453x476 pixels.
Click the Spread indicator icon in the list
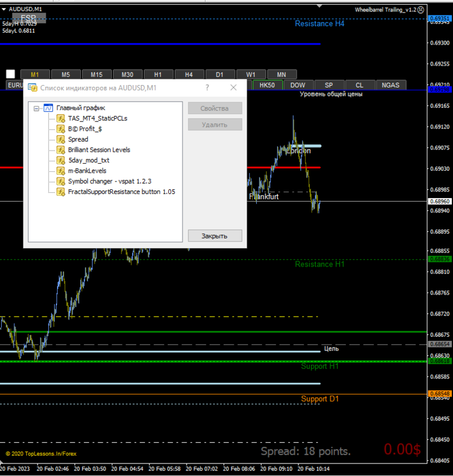(61, 139)
